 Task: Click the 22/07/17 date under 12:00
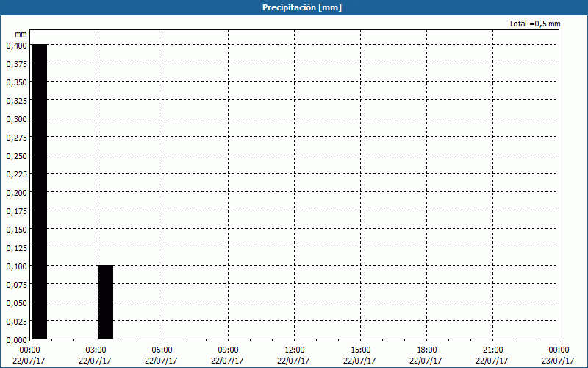coord(293,361)
